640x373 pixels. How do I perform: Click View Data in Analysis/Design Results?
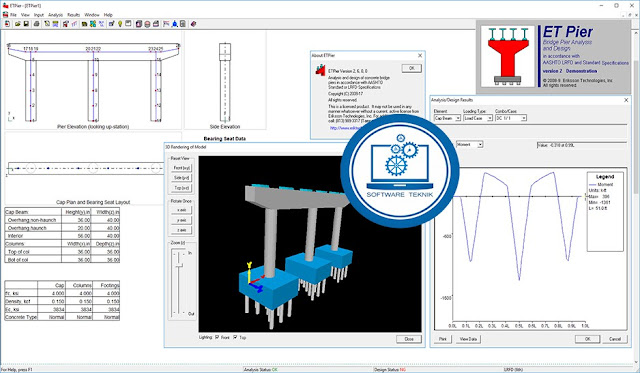click(468, 339)
